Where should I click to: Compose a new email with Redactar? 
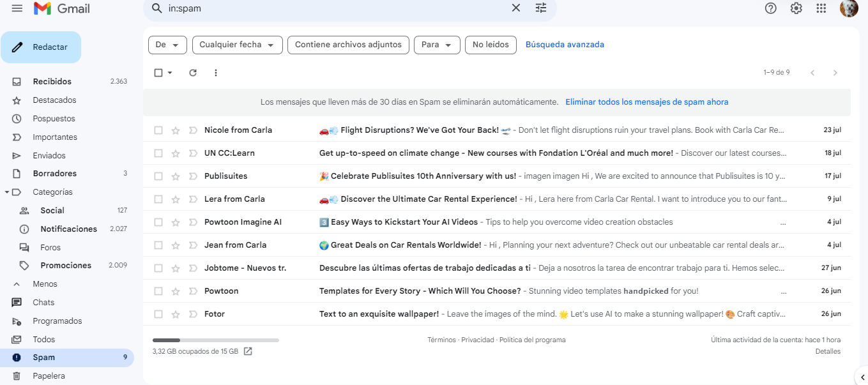41,47
